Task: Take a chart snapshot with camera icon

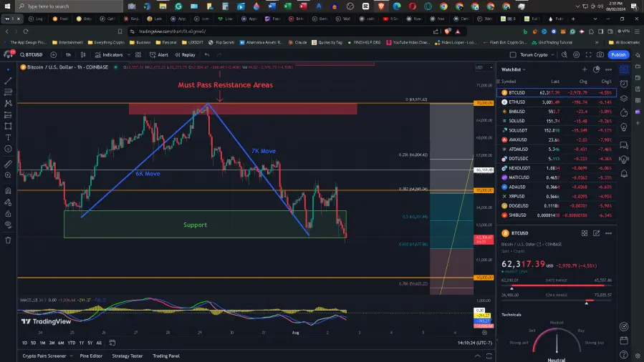Action: click(600, 54)
